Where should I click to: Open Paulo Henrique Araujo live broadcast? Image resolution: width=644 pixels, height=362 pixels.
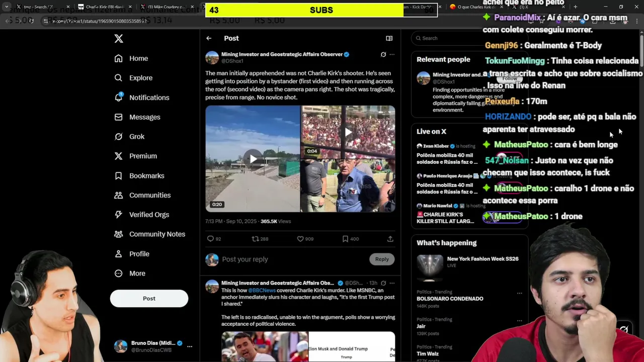pos(469,184)
